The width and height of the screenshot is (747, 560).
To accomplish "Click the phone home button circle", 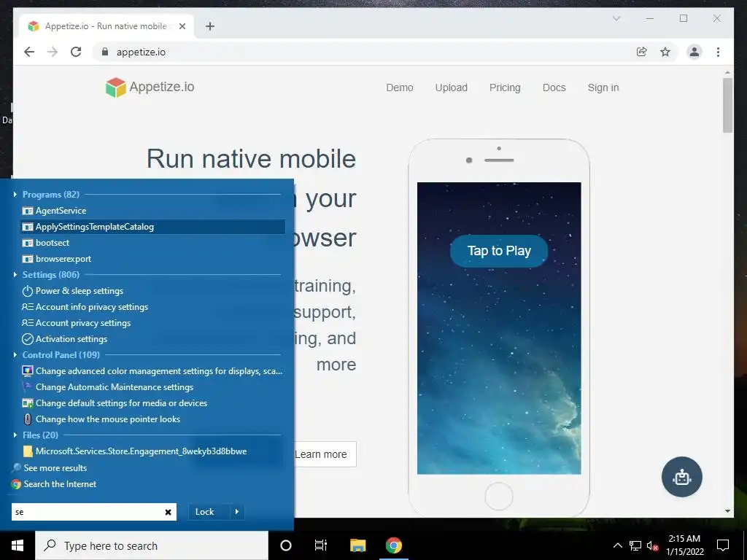I will point(499,496).
